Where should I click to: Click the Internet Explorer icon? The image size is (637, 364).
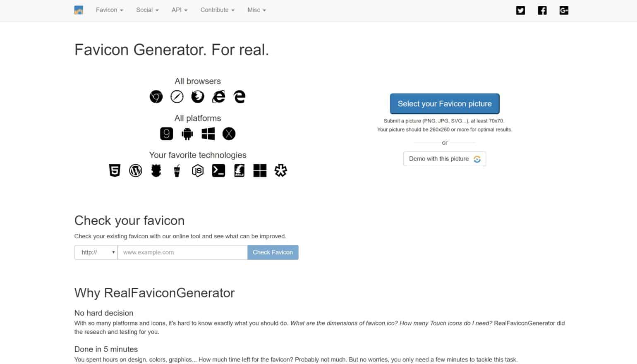[218, 96]
